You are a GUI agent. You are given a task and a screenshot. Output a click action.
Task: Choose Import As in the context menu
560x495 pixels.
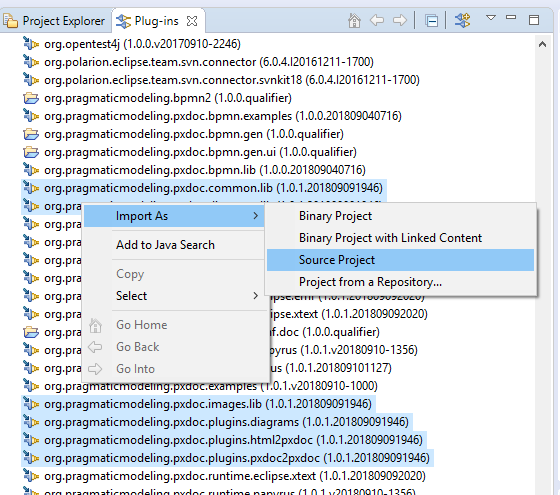click(x=174, y=216)
